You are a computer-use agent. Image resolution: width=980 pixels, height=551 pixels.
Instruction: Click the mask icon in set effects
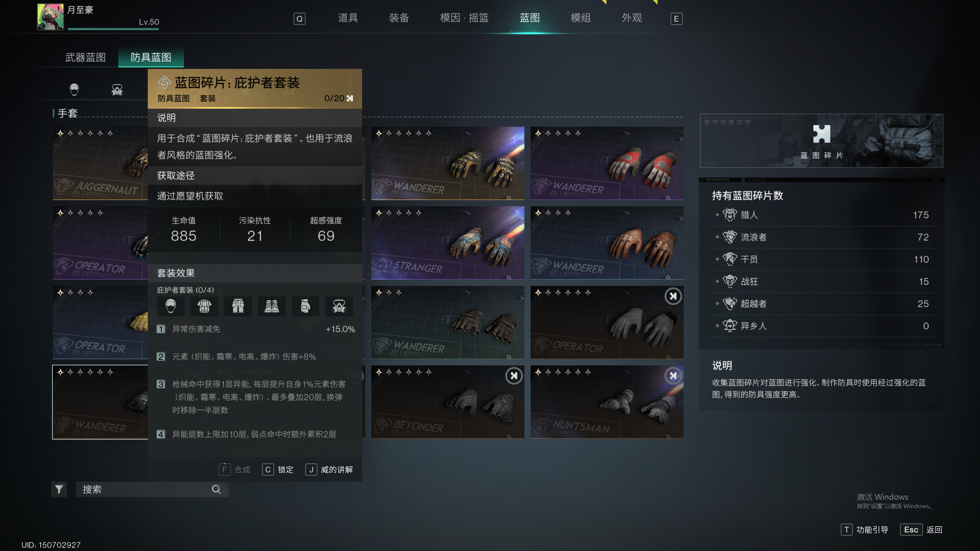pyautogui.click(x=339, y=306)
